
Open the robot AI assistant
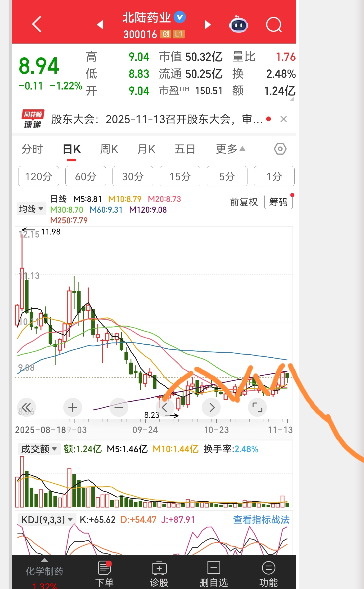(238, 24)
